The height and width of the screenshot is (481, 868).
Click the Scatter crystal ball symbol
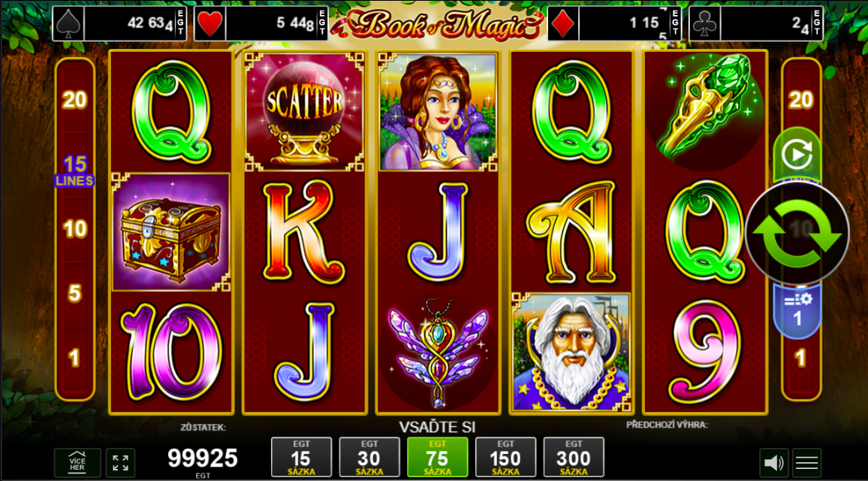(304, 112)
